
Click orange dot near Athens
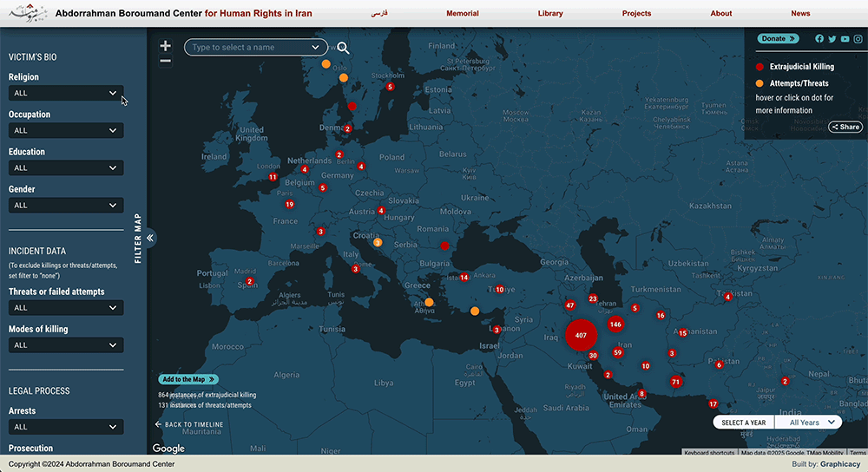[x=429, y=302]
